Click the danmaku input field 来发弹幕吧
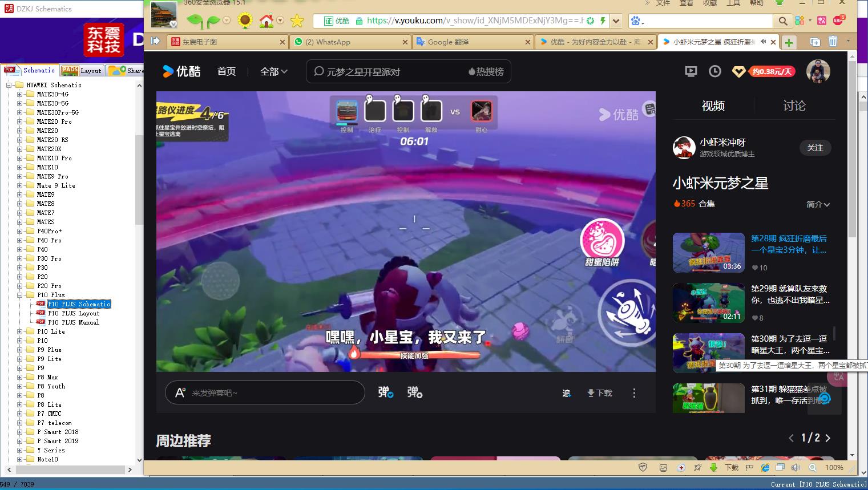 pos(265,392)
